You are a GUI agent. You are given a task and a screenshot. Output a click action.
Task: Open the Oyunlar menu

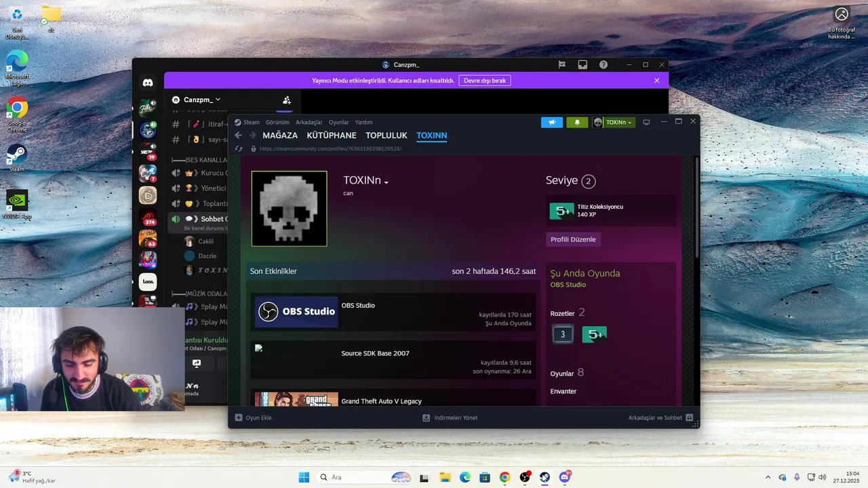pos(338,122)
